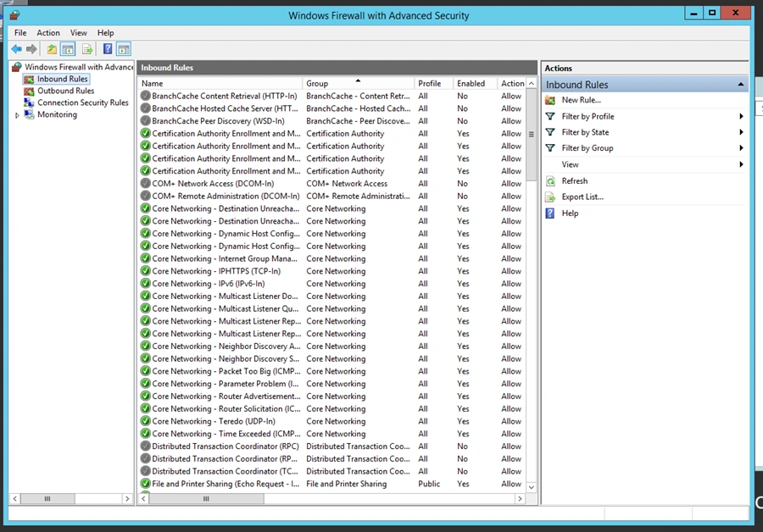This screenshot has height=532, width=763.
Task: Open Help from the toolbar question-mark icon
Action: coord(108,48)
